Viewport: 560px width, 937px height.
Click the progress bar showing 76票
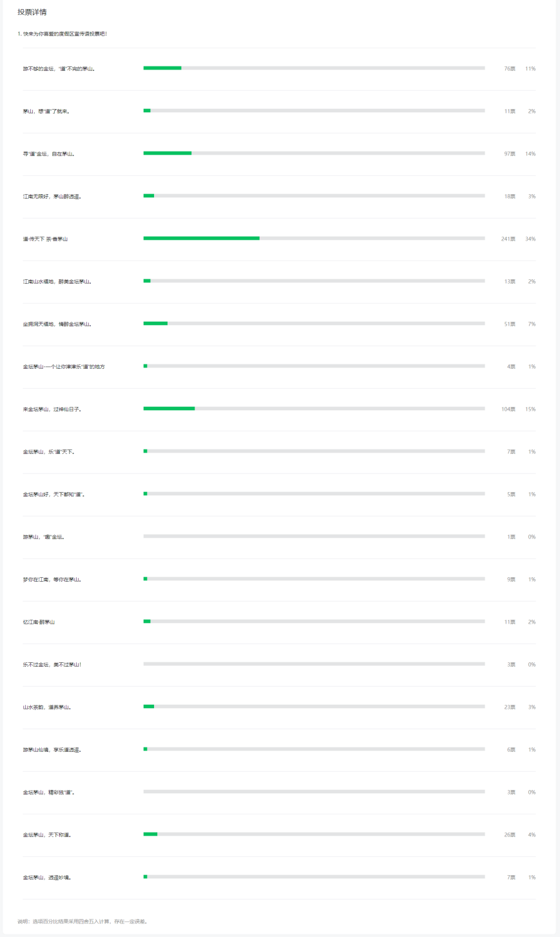(314, 68)
